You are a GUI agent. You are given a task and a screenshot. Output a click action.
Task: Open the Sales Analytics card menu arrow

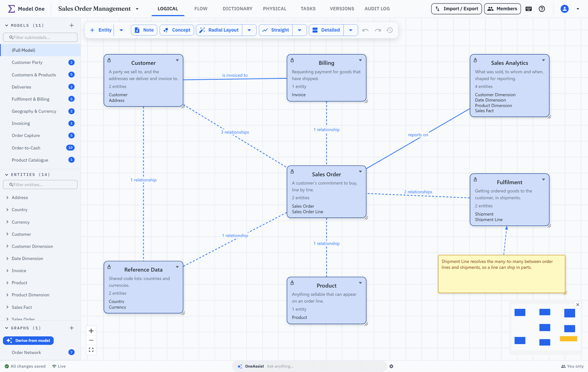[x=543, y=60]
